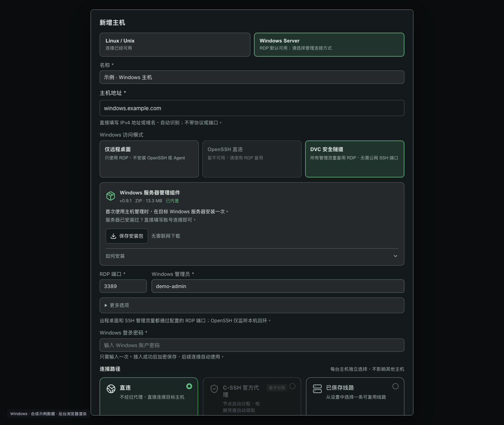Select the C-SSH 官方代理 radio button

point(292,386)
